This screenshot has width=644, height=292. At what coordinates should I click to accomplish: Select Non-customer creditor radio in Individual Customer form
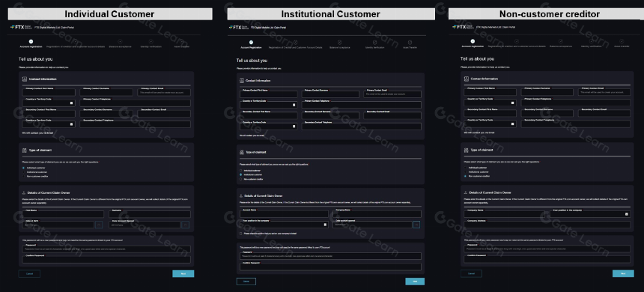click(x=23, y=176)
